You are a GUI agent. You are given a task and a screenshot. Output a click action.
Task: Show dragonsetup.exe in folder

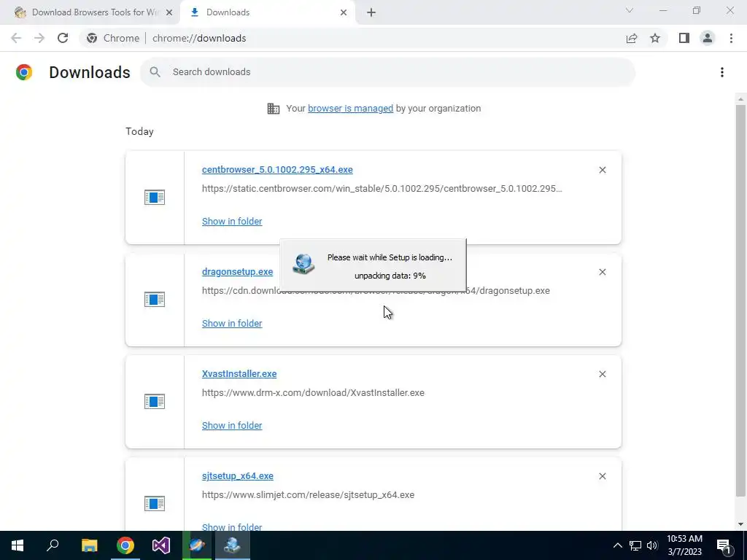(x=232, y=323)
